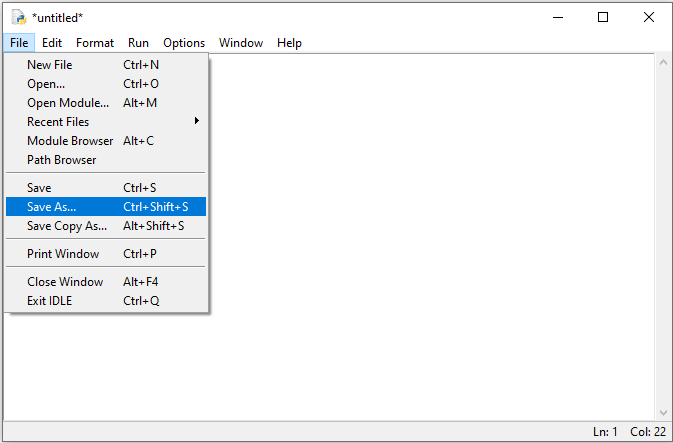The image size is (673, 443).
Task: Select Open Module... entry
Action: [x=106, y=103]
